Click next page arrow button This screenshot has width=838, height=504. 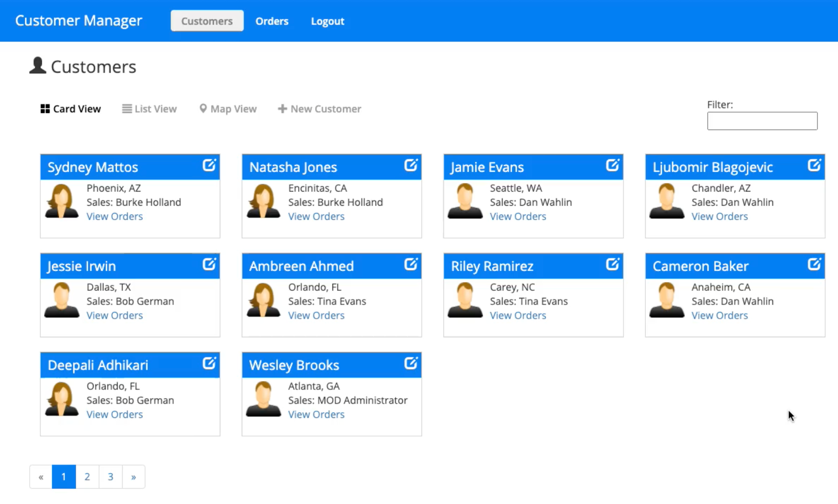(x=133, y=476)
